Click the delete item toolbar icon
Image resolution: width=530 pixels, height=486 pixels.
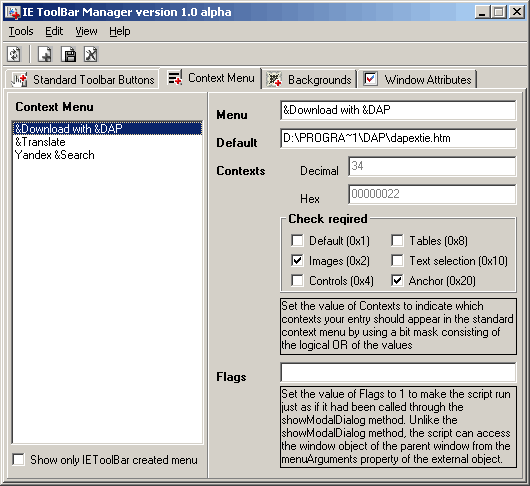(91, 54)
